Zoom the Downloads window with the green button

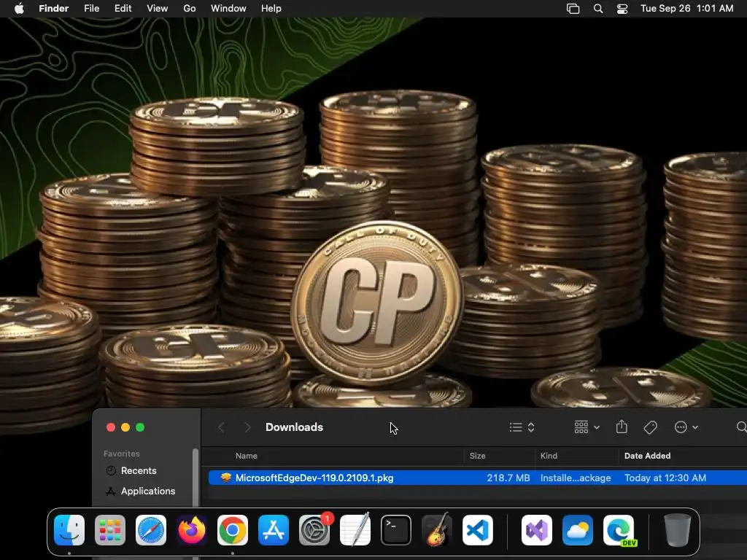[140, 427]
